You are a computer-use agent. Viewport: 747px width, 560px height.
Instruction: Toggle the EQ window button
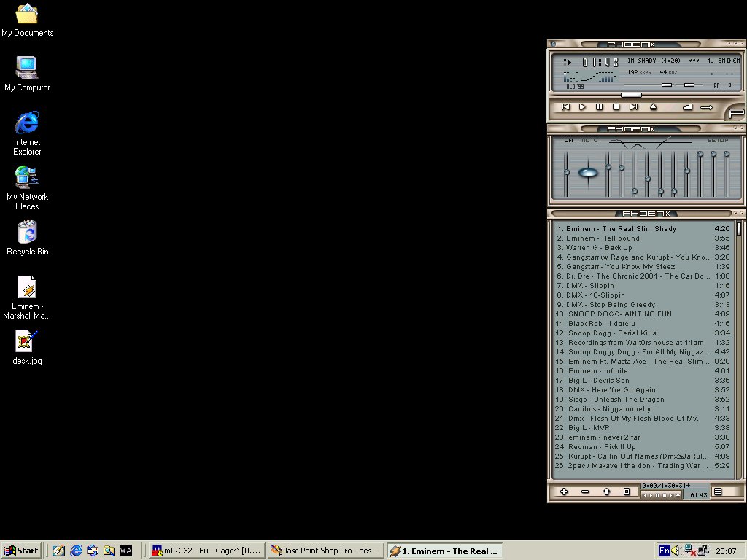[716, 86]
